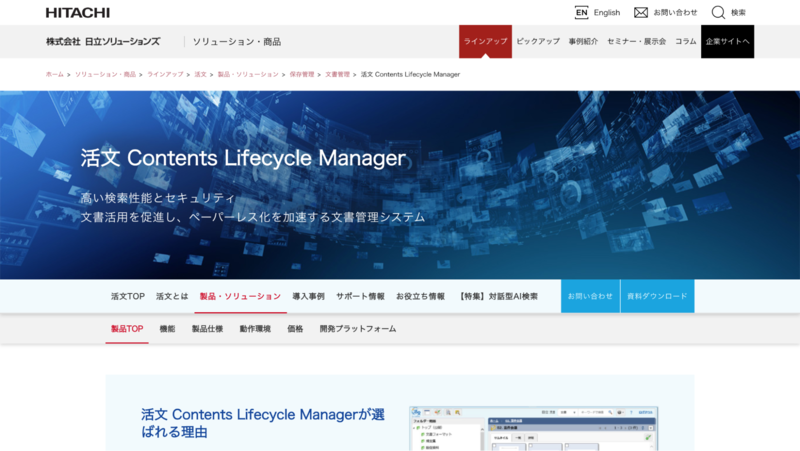Image resolution: width=800 pixels, height=451 pixels.
Task: Click the magnifying glass search icon
Action: 718,12
